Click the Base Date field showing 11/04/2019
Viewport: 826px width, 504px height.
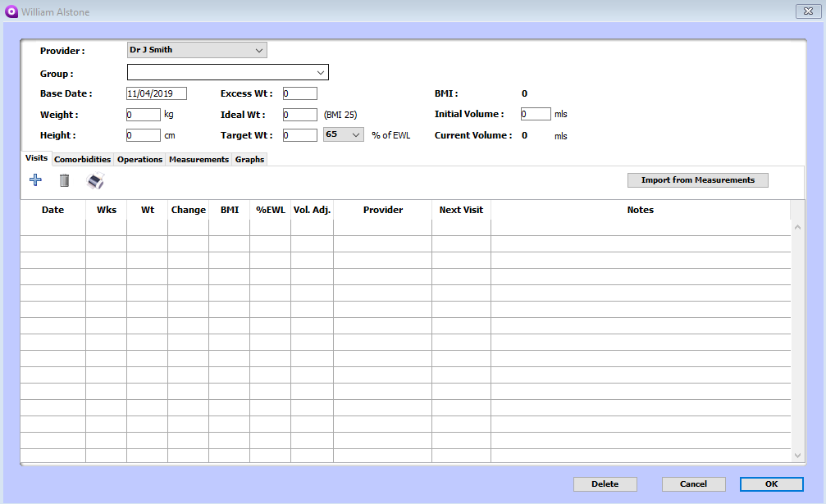[155, 93]
